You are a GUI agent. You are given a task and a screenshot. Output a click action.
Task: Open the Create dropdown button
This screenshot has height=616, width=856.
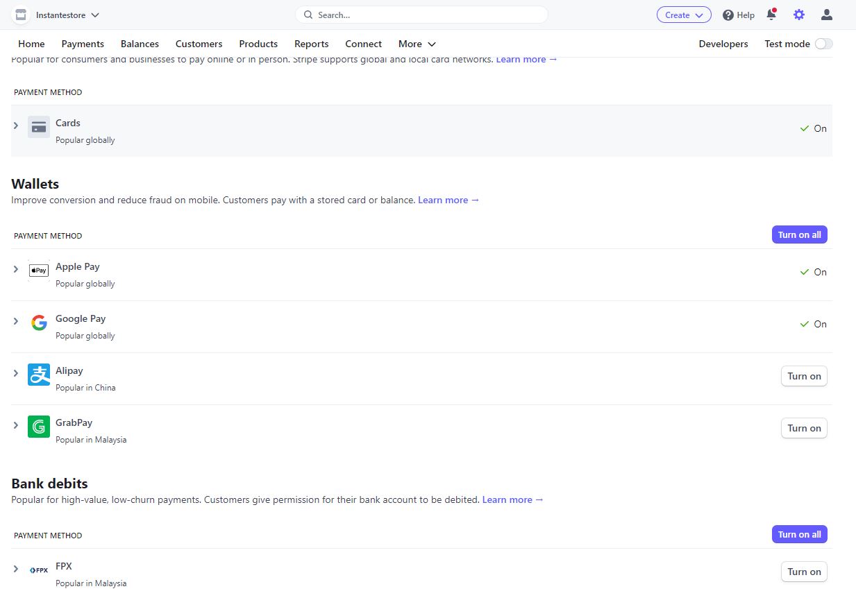click(x=684, y=15)
